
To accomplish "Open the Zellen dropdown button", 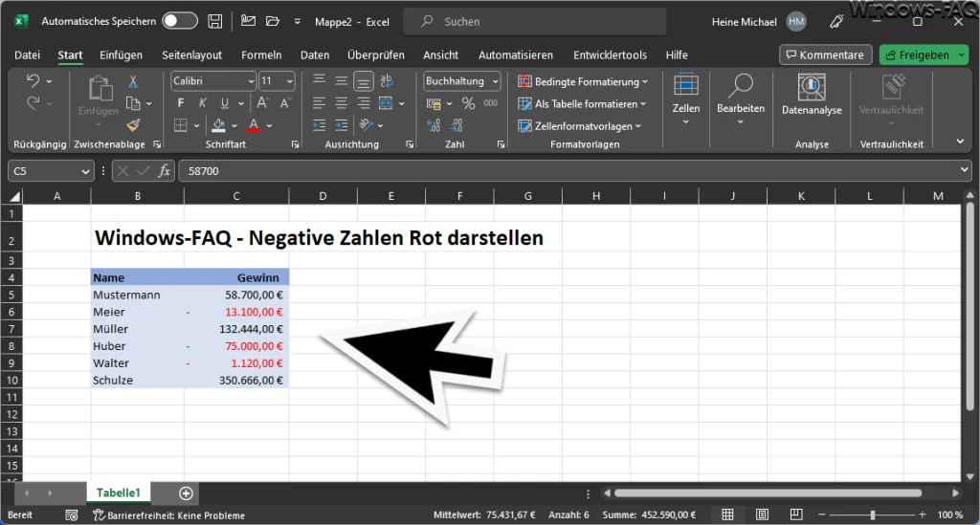I will 685,99.
